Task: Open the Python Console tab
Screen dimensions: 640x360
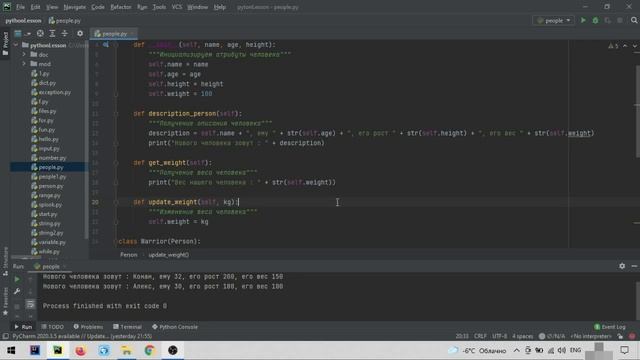Action: point(175,327)
